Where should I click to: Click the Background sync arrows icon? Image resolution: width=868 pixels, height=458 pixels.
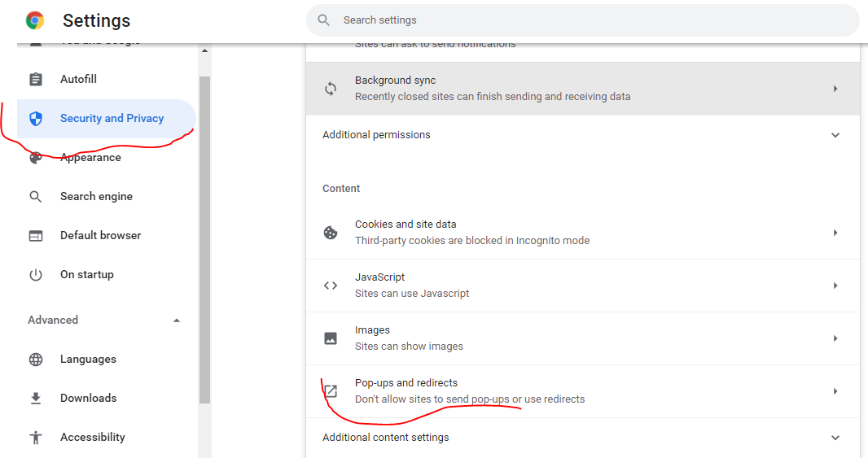[x=331, y=89]
